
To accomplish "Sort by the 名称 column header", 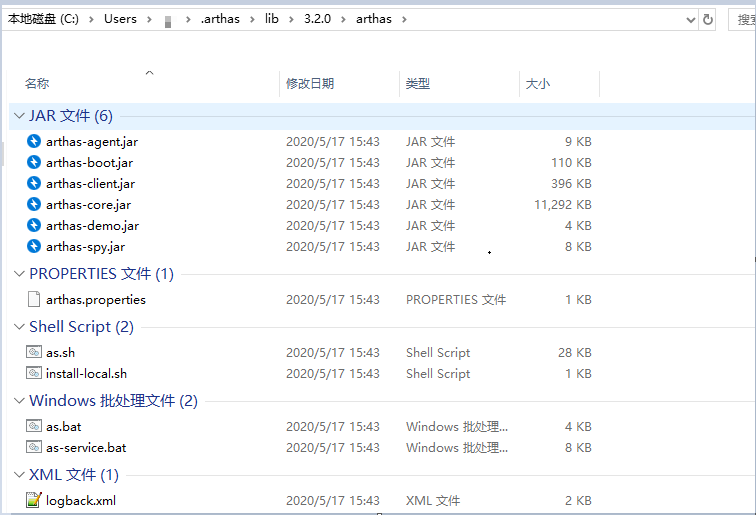I will pos(37,83).
